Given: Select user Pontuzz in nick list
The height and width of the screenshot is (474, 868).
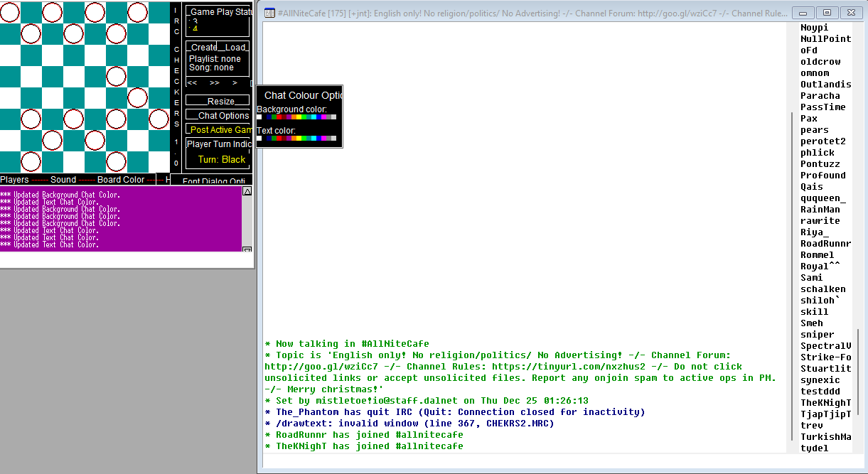Looking at the screenshot, I should [x=820, y=164].
